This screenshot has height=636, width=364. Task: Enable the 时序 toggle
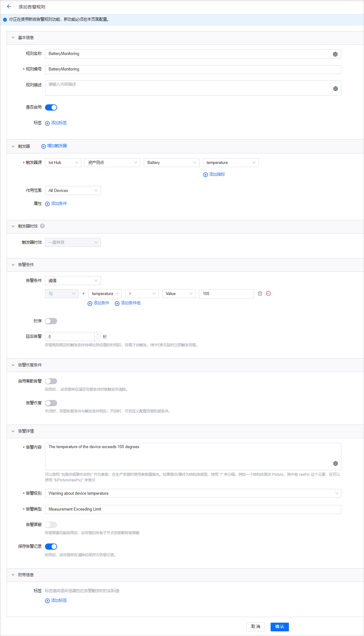pos(51,321)
